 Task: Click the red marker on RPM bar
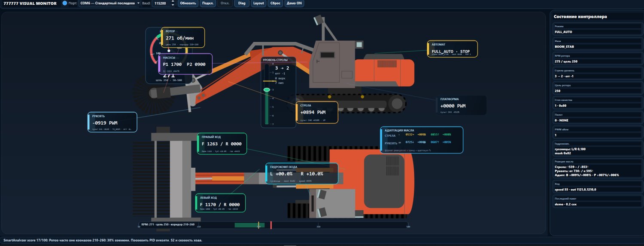[x=271, y=225]
